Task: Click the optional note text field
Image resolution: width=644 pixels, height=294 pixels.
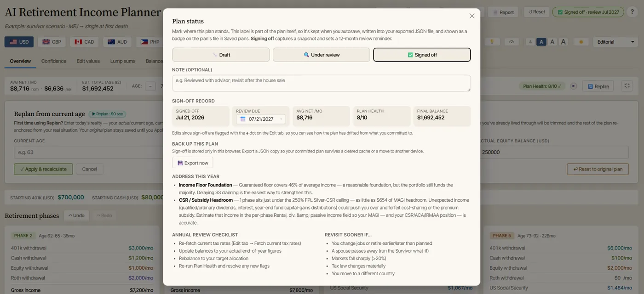Action: click(322, 83)
